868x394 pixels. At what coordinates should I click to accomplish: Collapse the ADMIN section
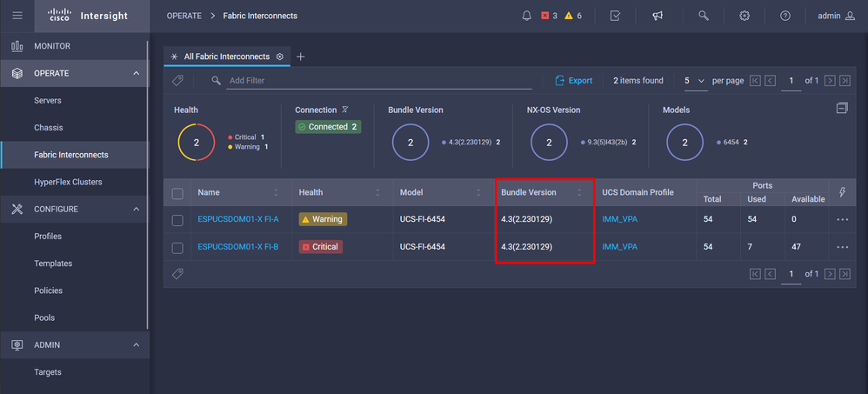pos(137,344)
